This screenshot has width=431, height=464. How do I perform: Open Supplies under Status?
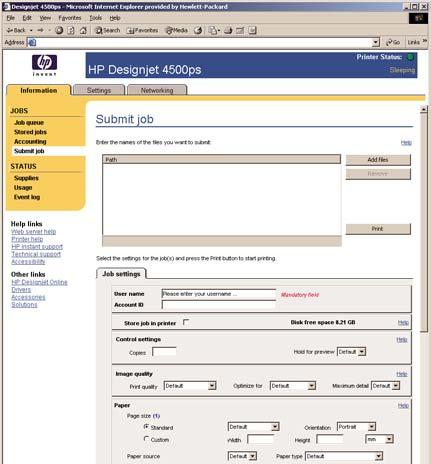[26, 178]
